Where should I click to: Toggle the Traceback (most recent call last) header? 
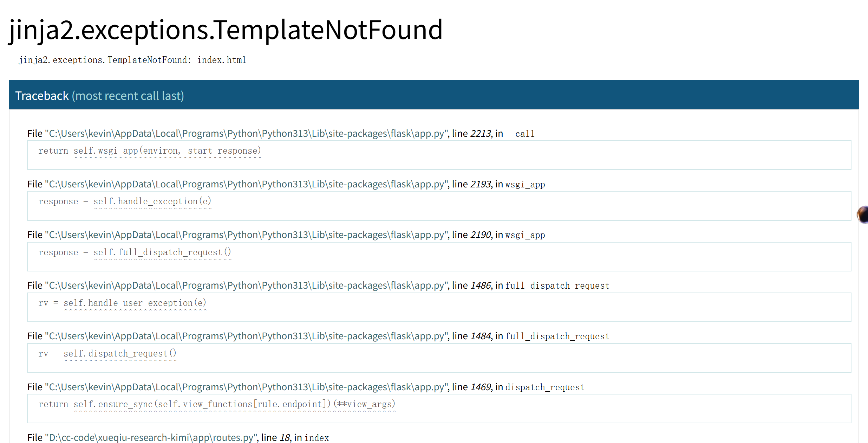pyautogui.click(x=99, y=96)
